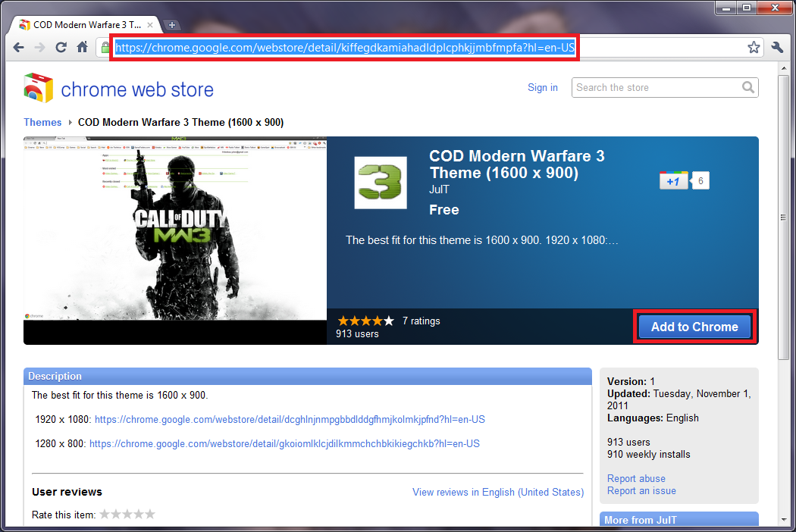Bookmark this page with the star icon

coord(754,47)
